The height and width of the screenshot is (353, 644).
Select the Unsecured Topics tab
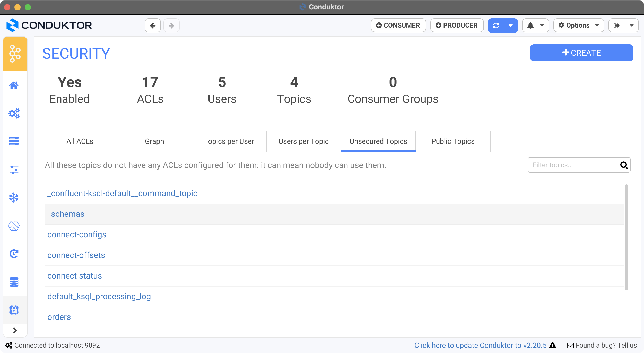coord(378,141)
